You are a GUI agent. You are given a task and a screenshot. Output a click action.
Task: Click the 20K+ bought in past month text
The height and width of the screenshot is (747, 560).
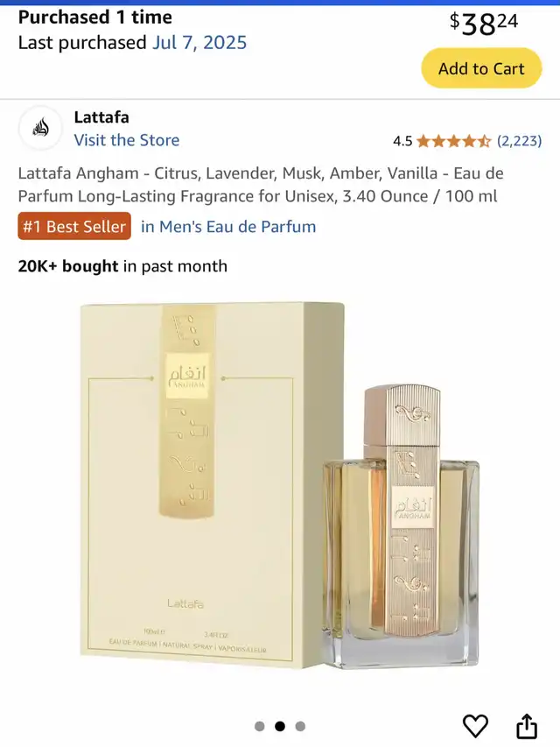[x=122, y=266]
